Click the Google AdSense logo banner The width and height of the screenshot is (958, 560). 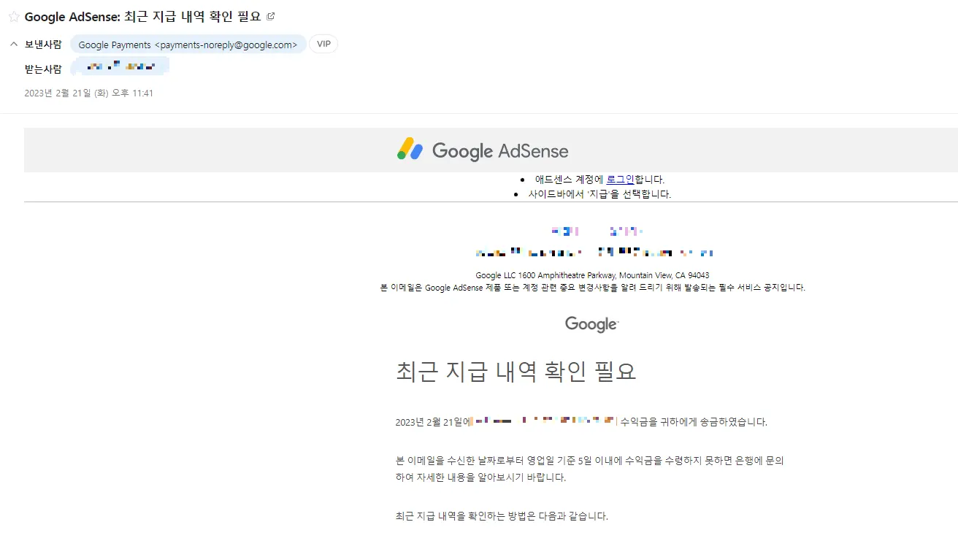tap(483, 150)
